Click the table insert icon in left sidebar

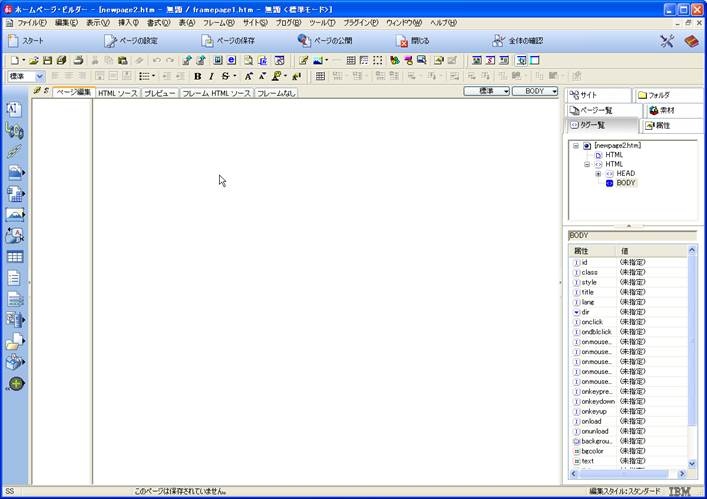click(x=15, y=257)
